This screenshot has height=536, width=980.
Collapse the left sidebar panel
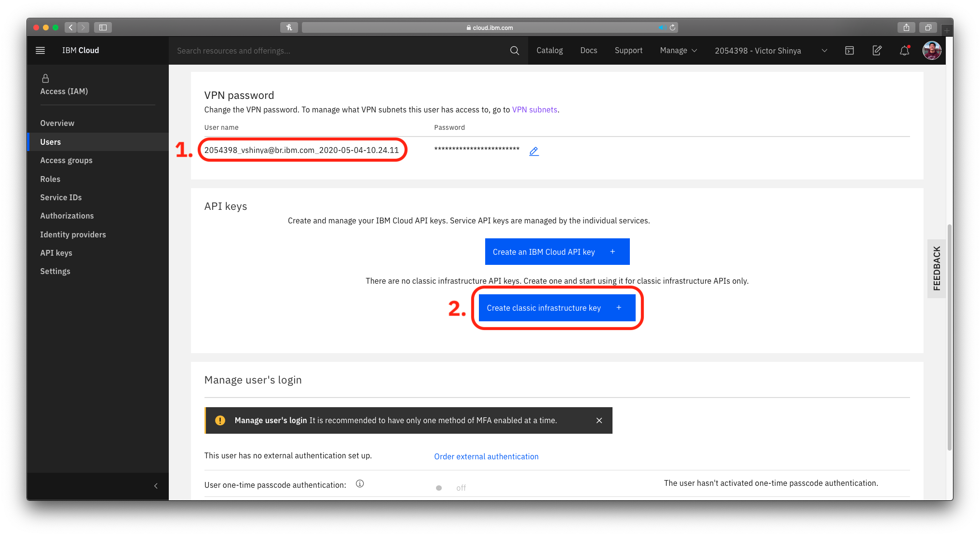click(x=156, y=486)
